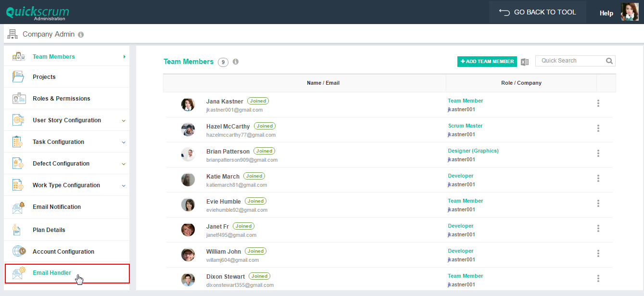Expand Defect Configuration submenu

124,164
